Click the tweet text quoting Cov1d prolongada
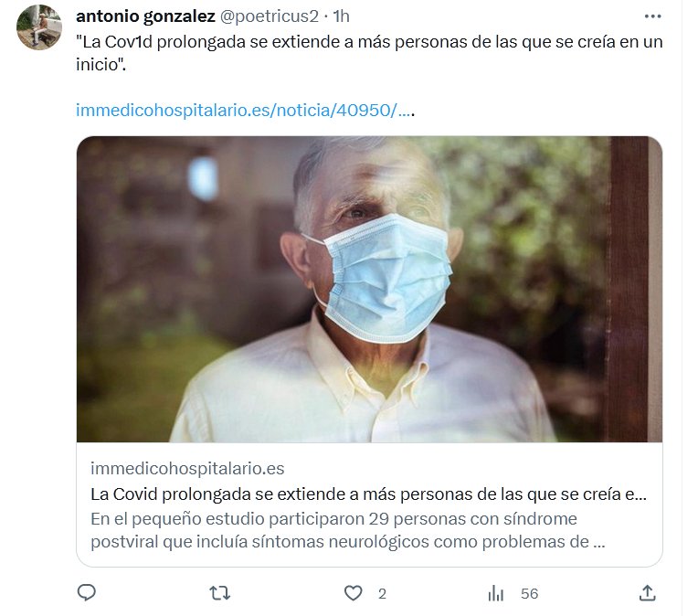The height and width of the screenshot is (616, 698). tap(369, 53)
